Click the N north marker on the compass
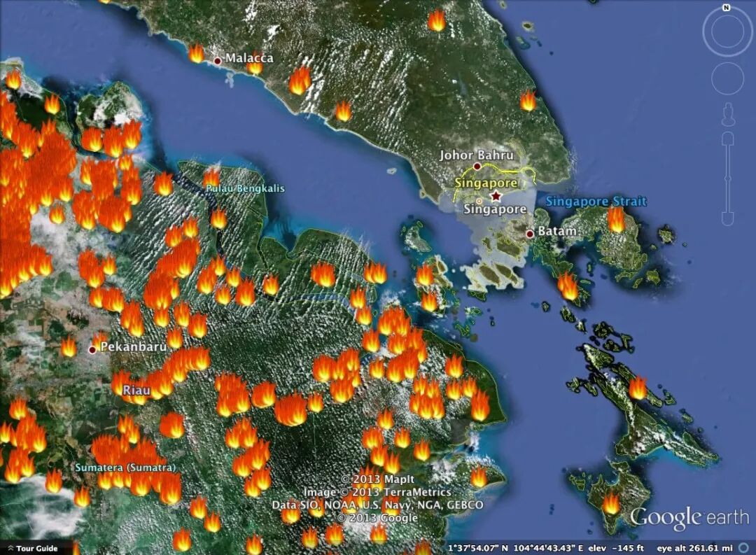The image size is (756, 555). tap(726, 8)
